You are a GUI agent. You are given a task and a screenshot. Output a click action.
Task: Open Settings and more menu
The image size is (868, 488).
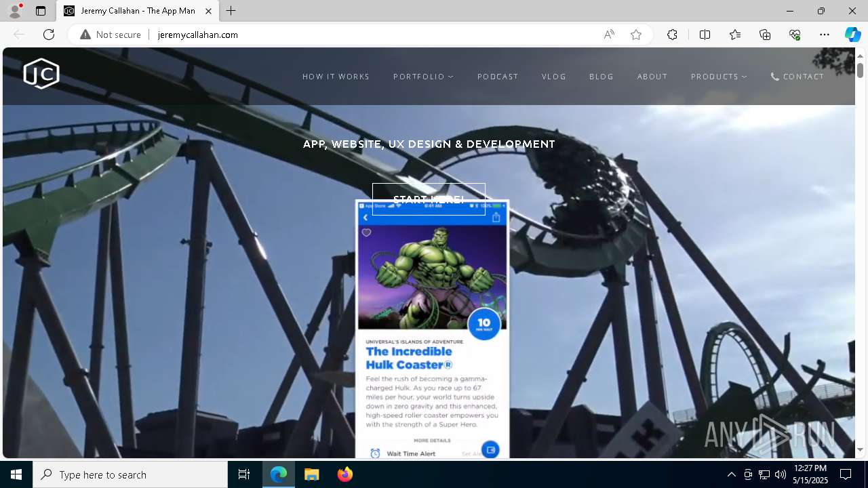click(825, 35)
